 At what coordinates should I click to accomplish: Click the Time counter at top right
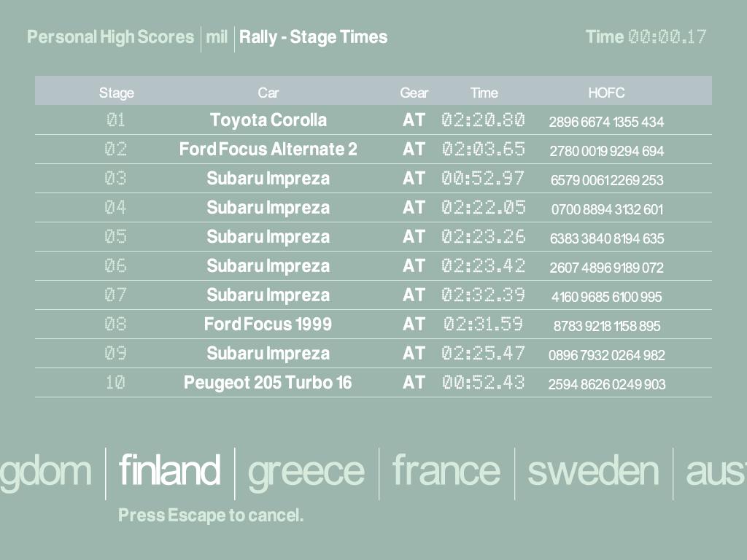(x=646, y=37)
